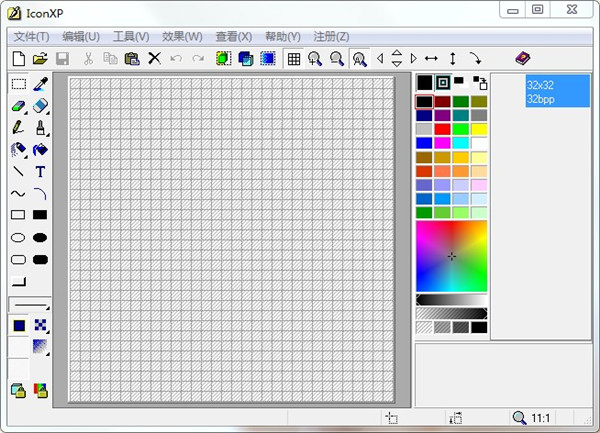Pick the red swatch in color palette

point(443,129)
